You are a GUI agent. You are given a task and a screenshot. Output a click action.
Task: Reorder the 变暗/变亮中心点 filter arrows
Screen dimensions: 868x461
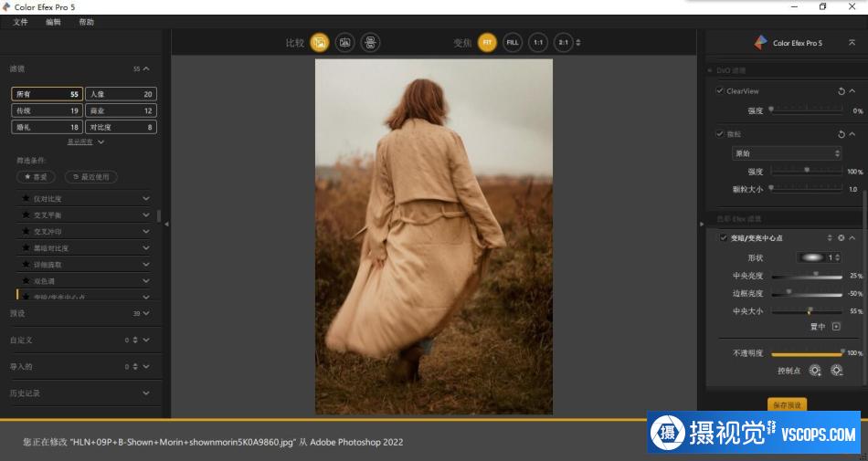tap(830, 237)
